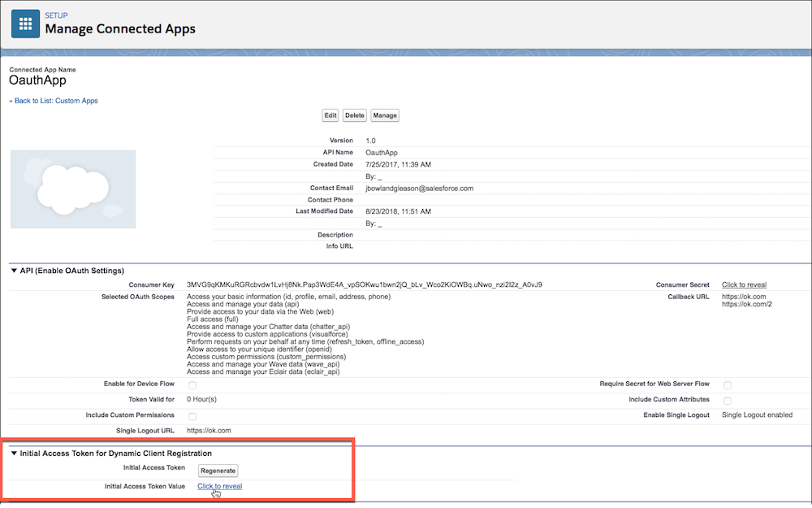Click the Setup app launcher grid icon

click(25, 24)
